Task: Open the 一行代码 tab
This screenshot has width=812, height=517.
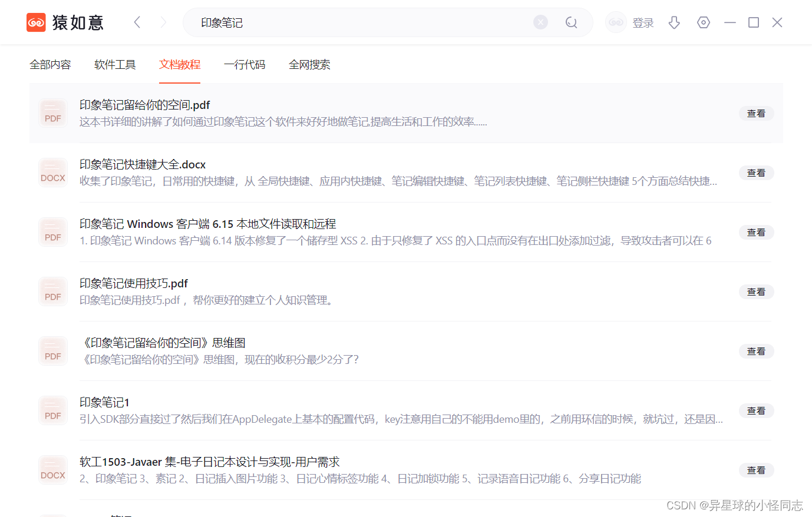Action: [x=245, y=65]
